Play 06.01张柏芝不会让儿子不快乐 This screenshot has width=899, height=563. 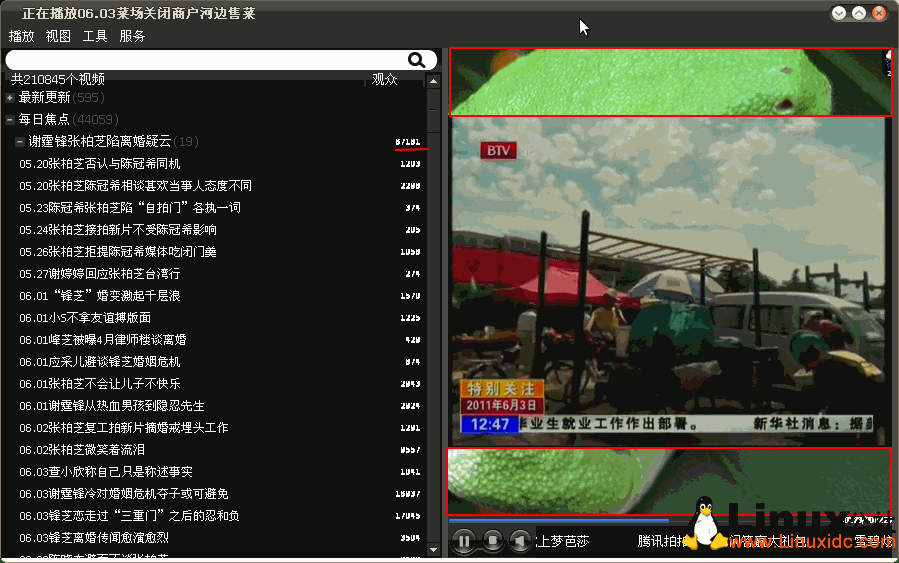[100, 383]
